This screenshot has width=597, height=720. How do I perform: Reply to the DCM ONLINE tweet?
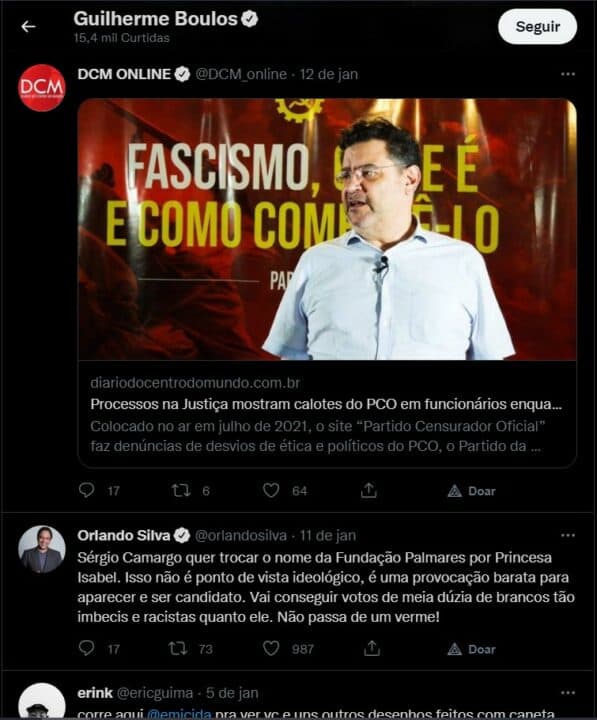click(x=87, y=490)
